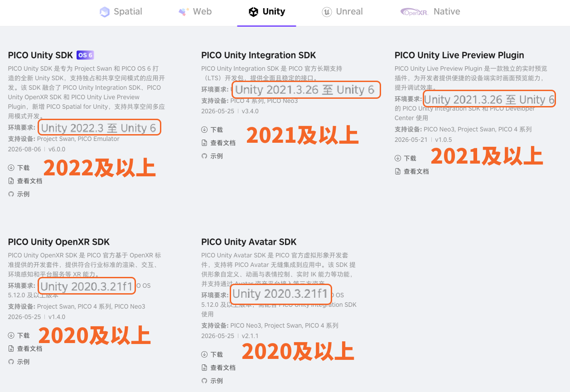Open samples for PICO Unity Integration SDK

[x=212, y=156]
